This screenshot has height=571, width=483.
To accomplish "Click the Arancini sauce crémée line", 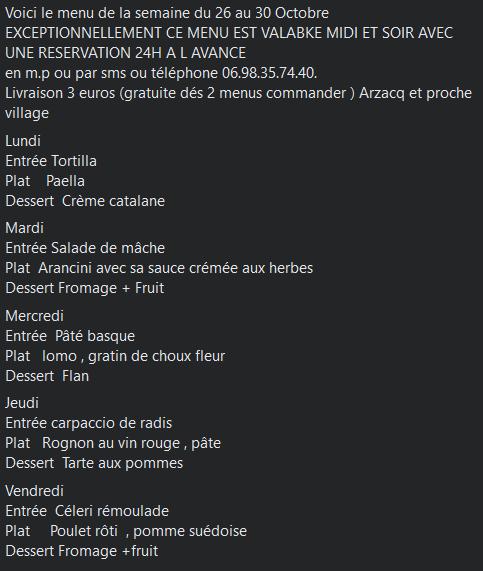I will tap(159, 268).
